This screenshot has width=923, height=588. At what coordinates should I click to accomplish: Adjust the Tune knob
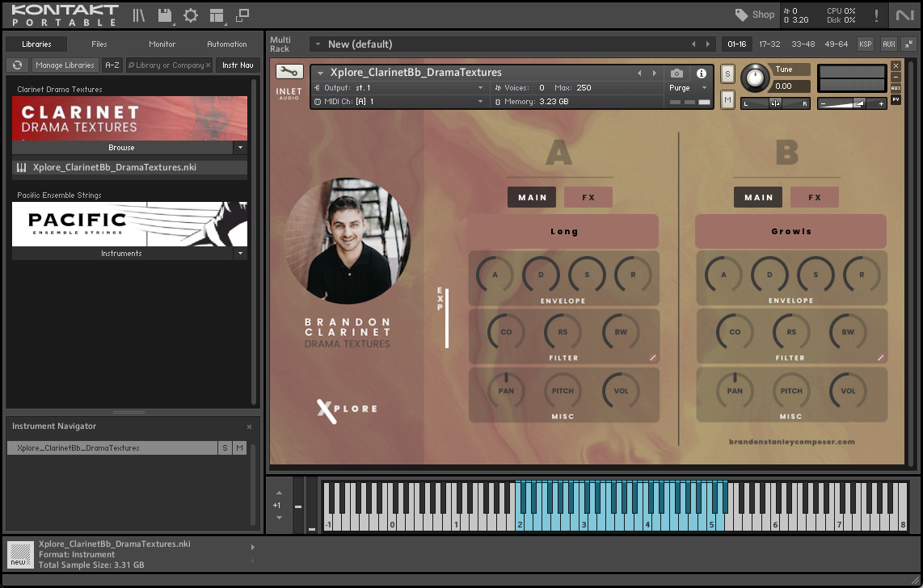click(x=756, y=77)
